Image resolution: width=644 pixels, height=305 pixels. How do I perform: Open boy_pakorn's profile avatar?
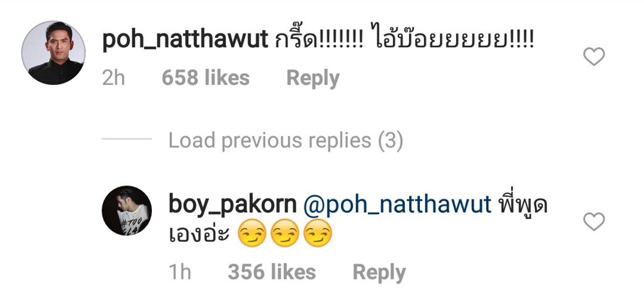coord(127,211)
